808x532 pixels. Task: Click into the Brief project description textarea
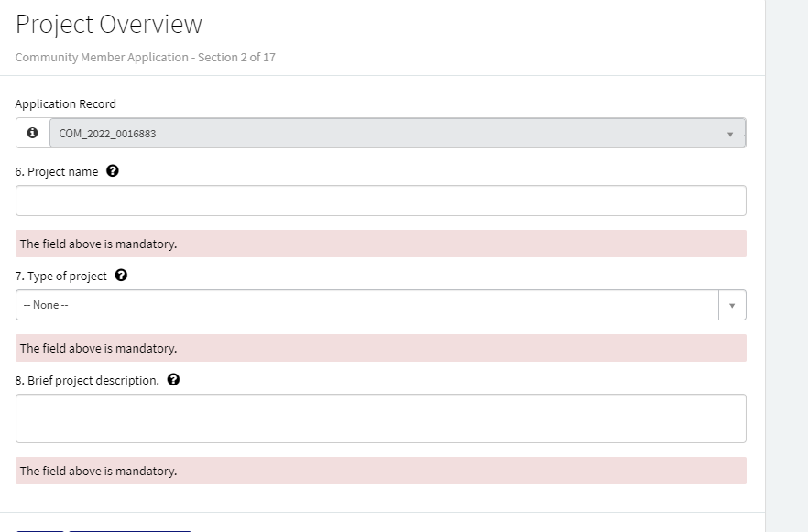(380, 418)
